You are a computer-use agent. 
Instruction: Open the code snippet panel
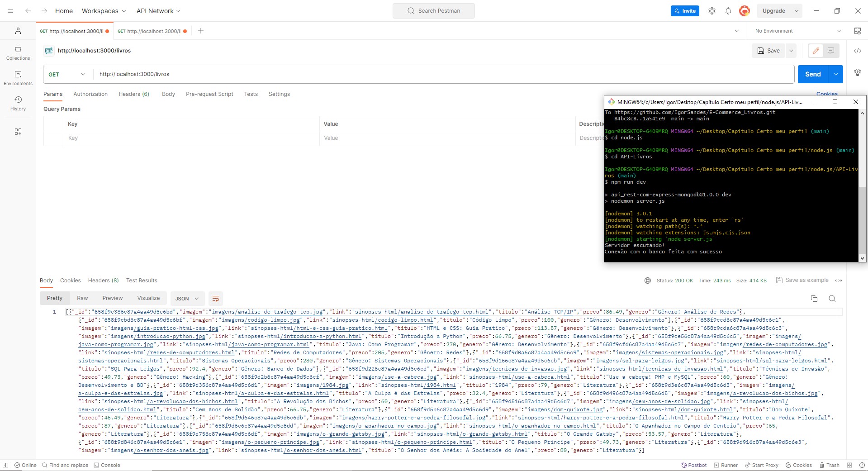coord(858,51)
